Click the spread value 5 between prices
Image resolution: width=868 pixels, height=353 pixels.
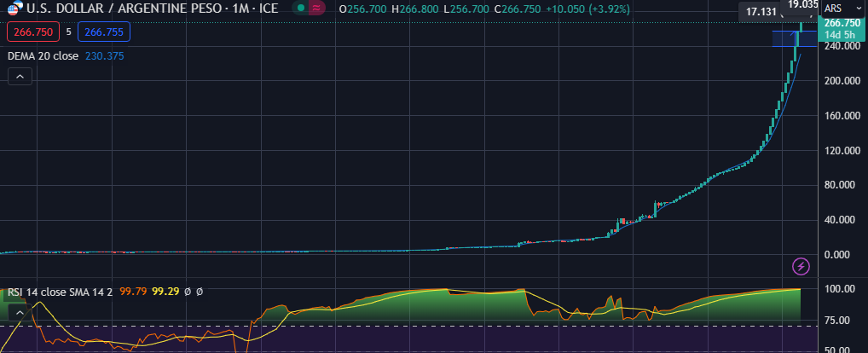pyautogui.click(x=69, y=32)
